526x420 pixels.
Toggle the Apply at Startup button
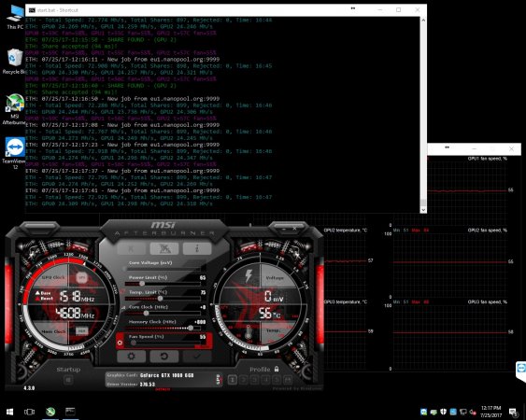coord(68,380)
